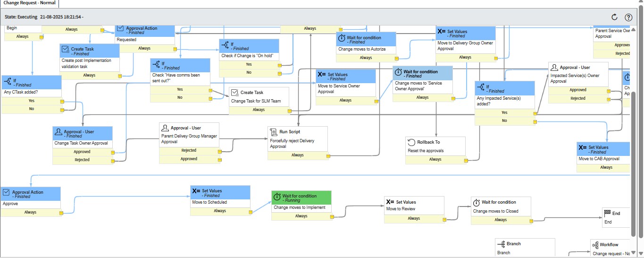Click 'Rejected' under Parent Delivery Group Manager Approval

pyautogui.click(x=189, y=150)
